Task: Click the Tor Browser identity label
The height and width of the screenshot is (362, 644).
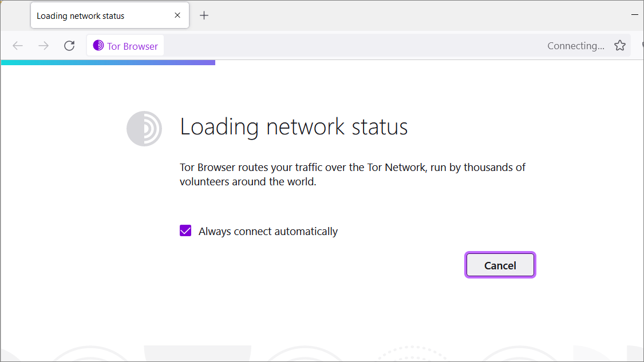Action: tap(132, 46)
